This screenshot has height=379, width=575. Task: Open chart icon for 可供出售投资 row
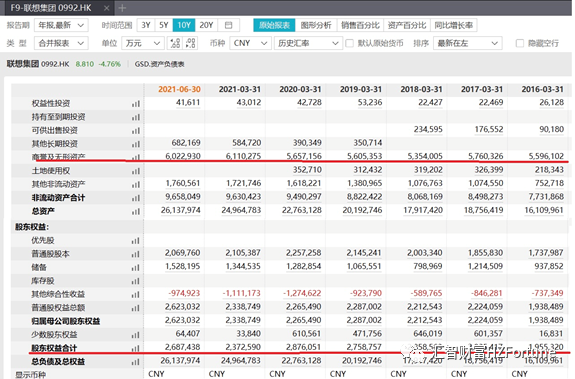136,130
